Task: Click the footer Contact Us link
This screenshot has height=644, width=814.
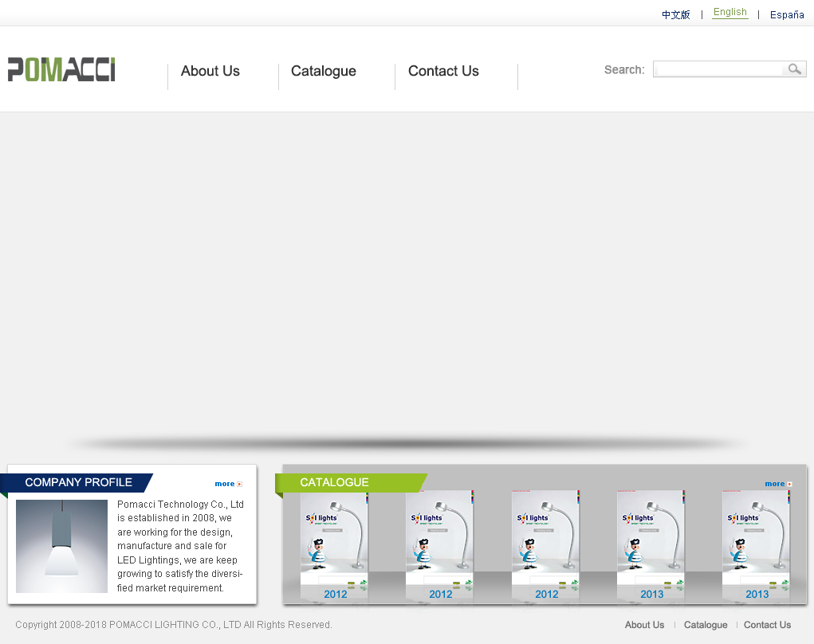Action: (767, 625)
